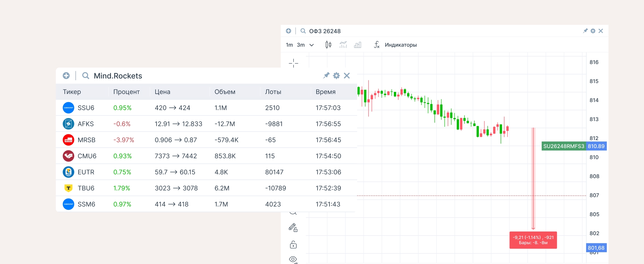Select the MRSB ticker row

pos(206,140)
